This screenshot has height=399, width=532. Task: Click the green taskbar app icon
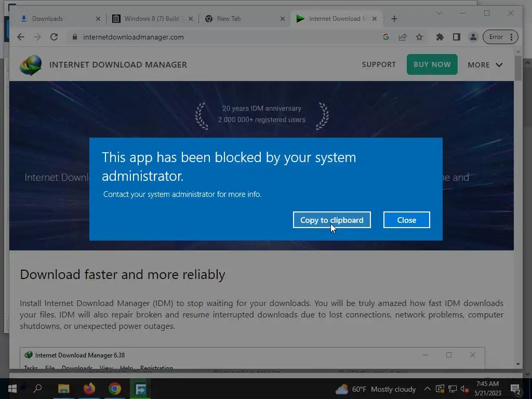[x=140, y=389]
